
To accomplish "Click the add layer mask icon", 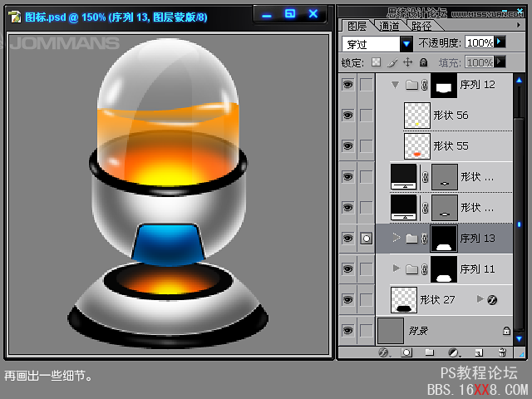I will [406, 352].
